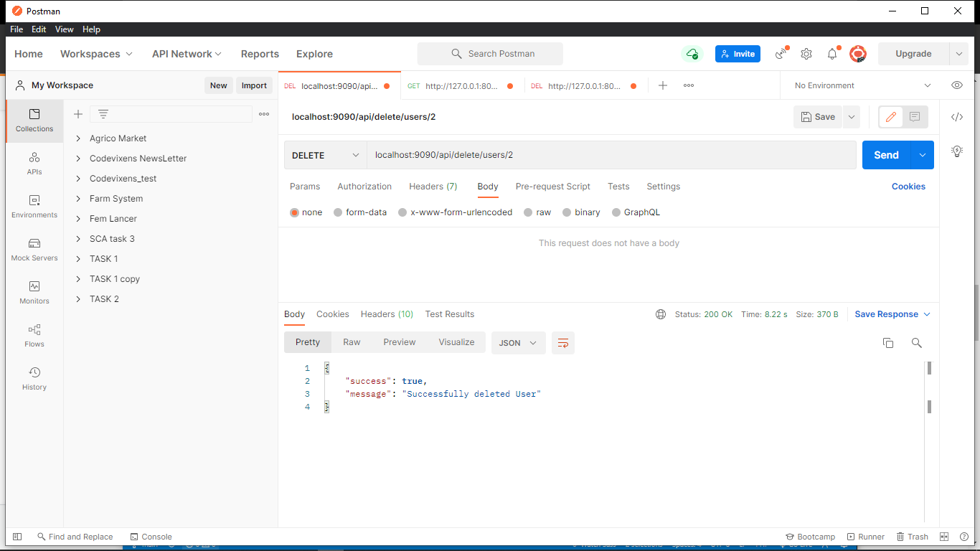
Task: Copy the response body with copy icon
Action: pos(888,343)
